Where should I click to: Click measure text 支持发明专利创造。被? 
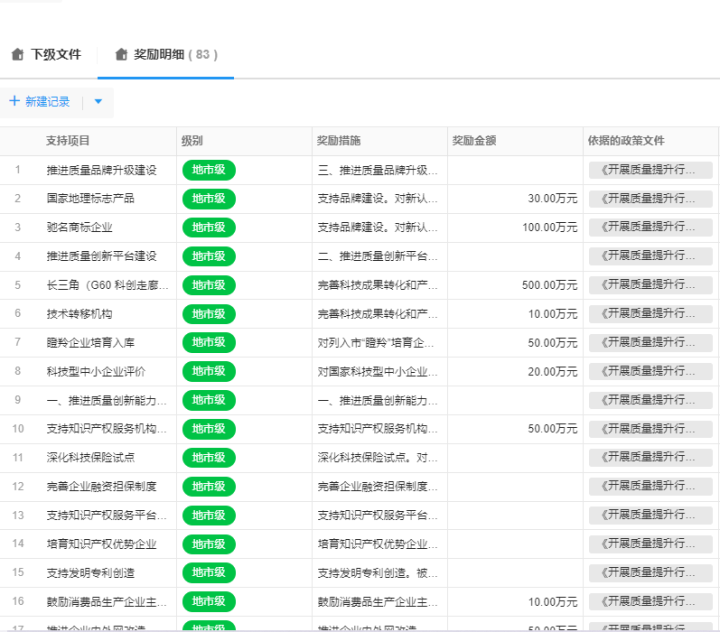tap(377, 573)
